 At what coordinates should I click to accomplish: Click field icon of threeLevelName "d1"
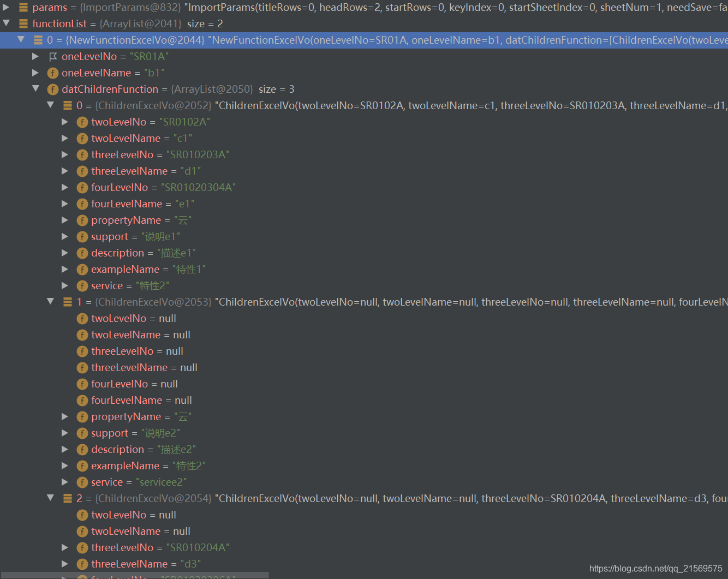click(x=82, y=171)
